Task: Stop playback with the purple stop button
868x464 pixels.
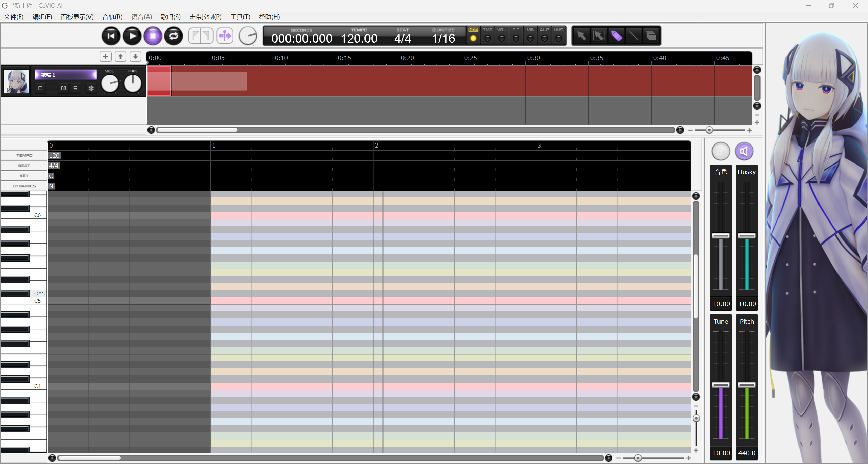Action: tap(153, 36)
